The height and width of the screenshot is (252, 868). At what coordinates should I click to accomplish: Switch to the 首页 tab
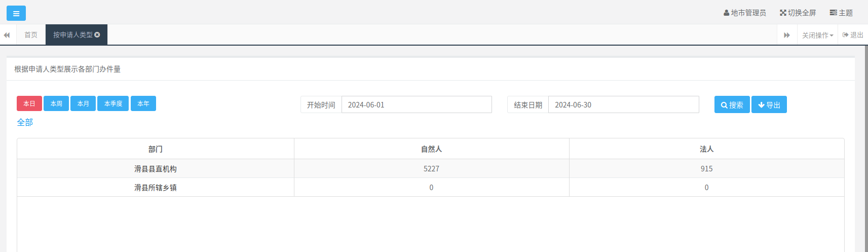(31, 35)
